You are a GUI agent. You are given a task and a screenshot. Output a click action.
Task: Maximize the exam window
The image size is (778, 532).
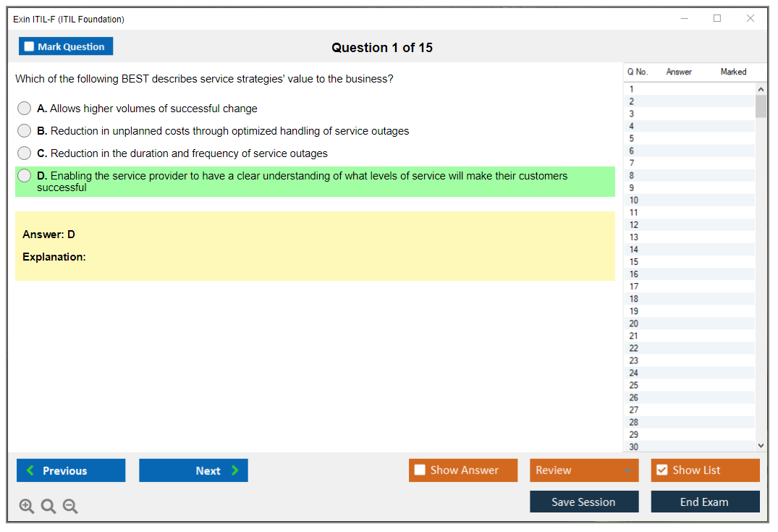coord(717,19)
